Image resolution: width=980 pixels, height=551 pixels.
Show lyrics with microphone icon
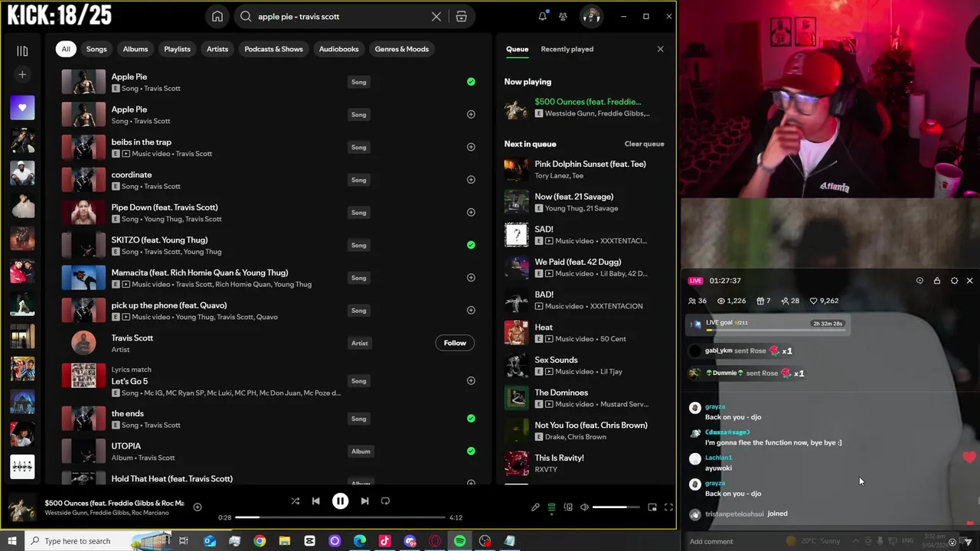coord(535,507)
